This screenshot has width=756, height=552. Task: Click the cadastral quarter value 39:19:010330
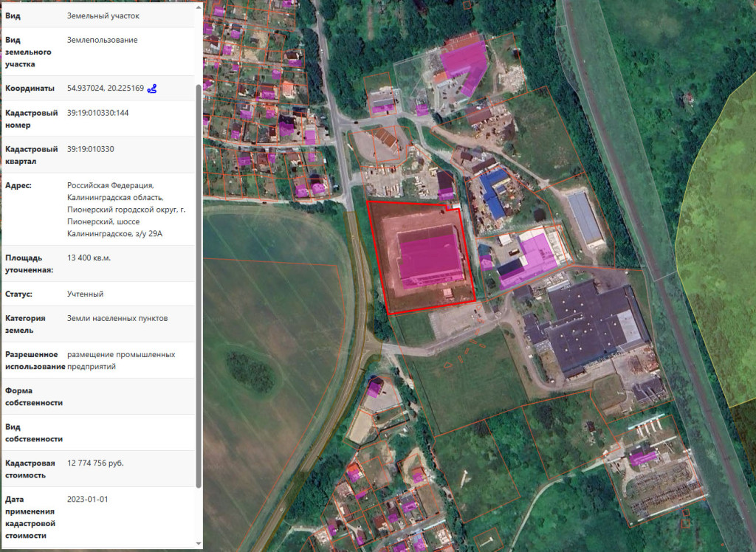point(90,149)
